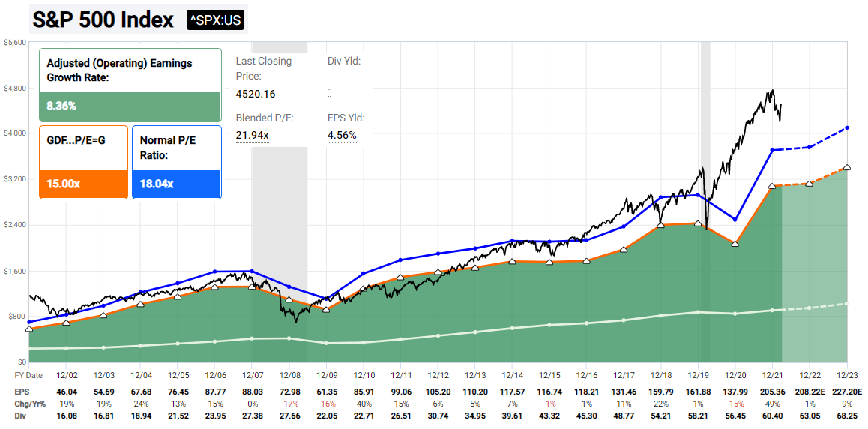Click the ^SPX:US ticker badge
Screen dimensions: 868x429
(216, 20)
